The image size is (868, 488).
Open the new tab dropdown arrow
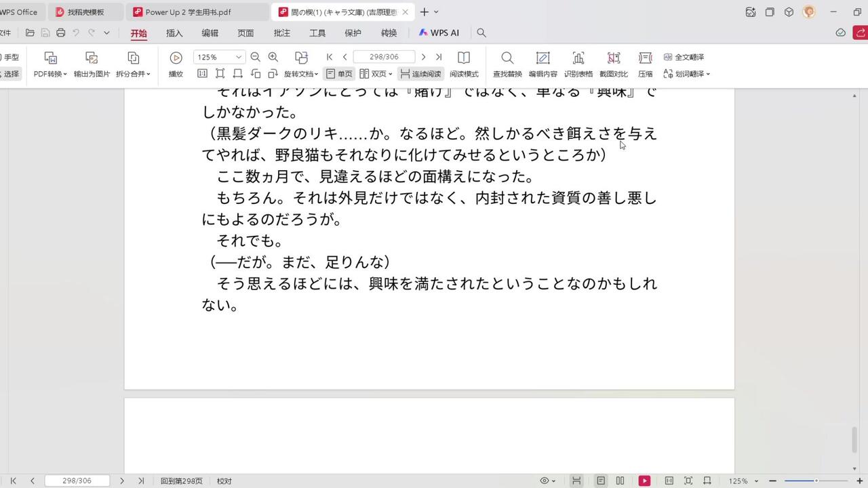point(436,12)
